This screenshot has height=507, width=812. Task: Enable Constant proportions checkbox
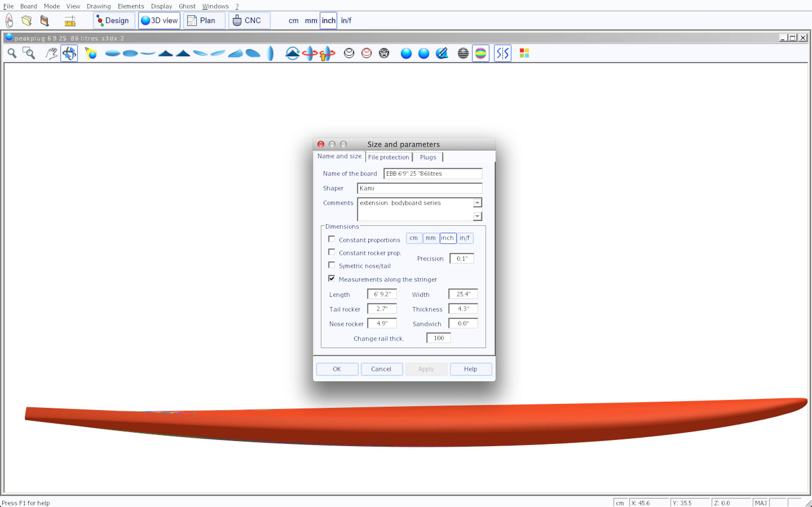point(332,239)
